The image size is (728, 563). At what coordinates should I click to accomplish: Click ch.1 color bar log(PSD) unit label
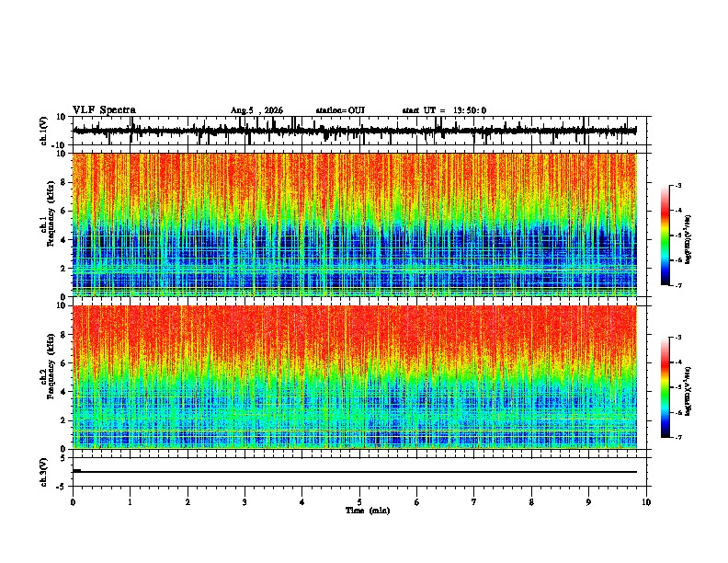click(x=688, y=240)
